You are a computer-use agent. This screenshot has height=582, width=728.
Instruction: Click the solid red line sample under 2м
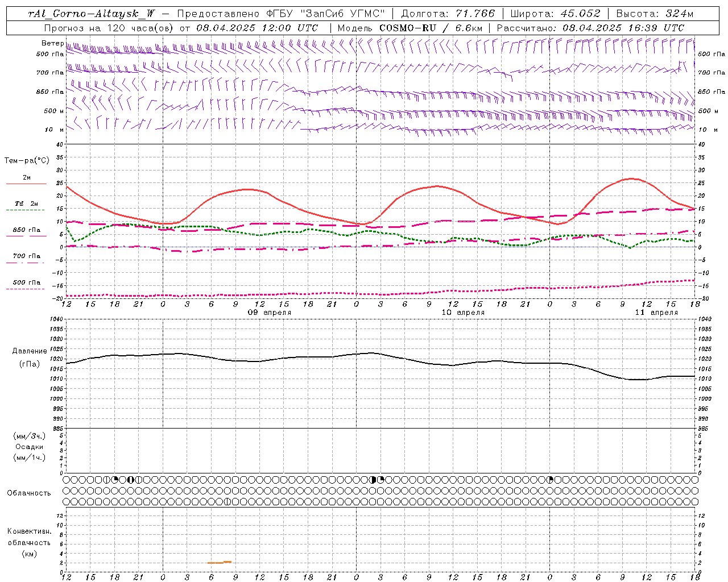pos(26,184)
